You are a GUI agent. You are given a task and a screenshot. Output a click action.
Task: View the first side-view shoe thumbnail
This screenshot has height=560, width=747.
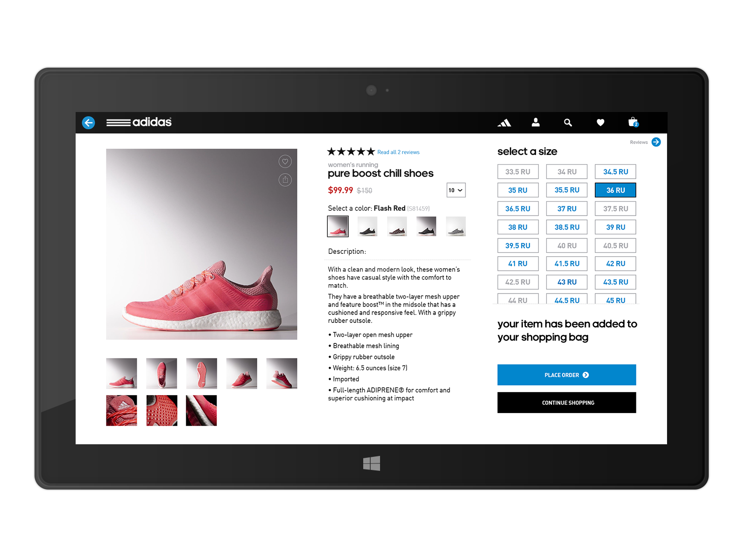[x=121, y=373]
